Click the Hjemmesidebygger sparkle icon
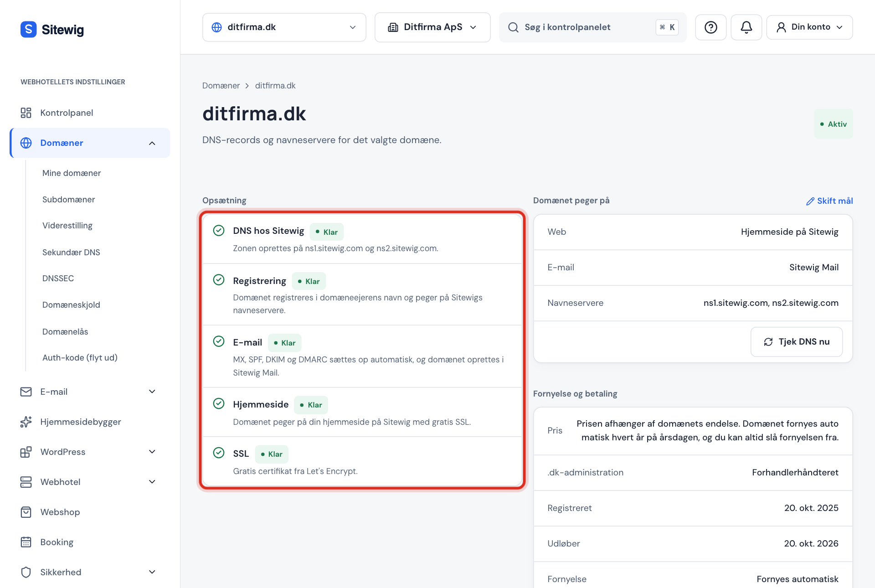The width and height of the screenshot is (875, 588). coord(26,422)
